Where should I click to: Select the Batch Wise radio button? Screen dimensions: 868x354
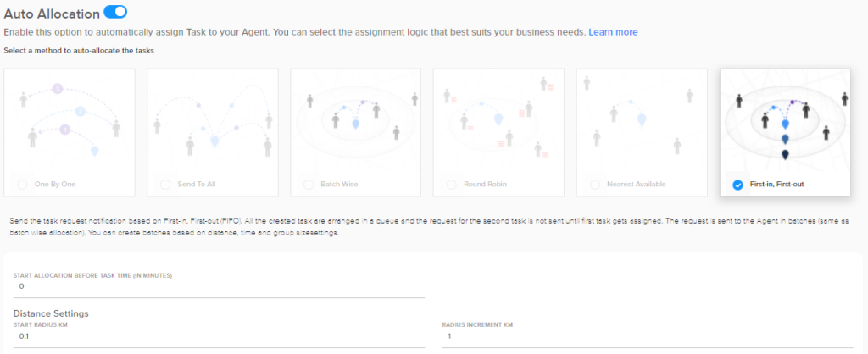(309, 184)
